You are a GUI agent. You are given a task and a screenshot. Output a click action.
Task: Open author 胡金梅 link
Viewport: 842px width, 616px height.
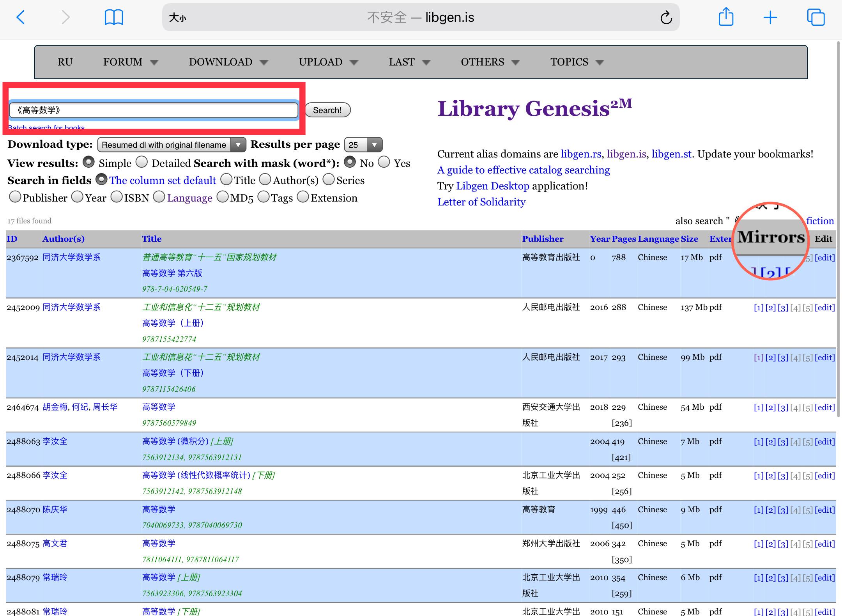55,407
